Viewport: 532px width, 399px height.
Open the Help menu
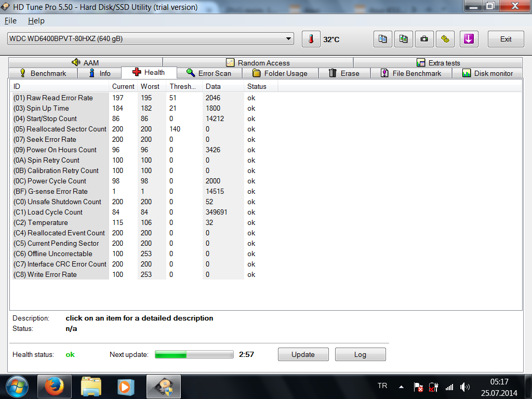tap(36, 21)
